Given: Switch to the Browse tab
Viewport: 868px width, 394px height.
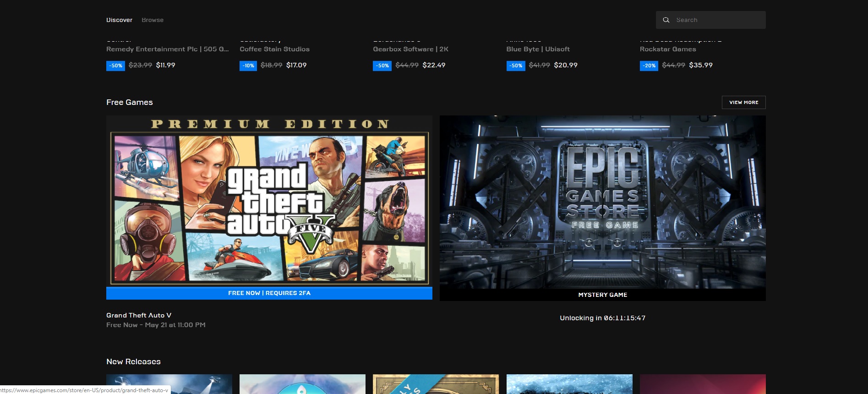Looking at the screenshot, I should pos(153,20).
